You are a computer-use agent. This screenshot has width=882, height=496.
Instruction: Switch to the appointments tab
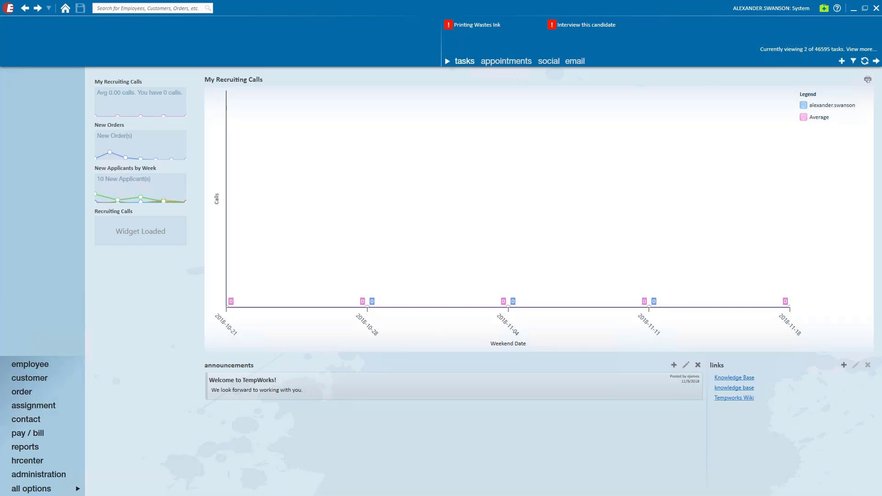click(506, 61)
